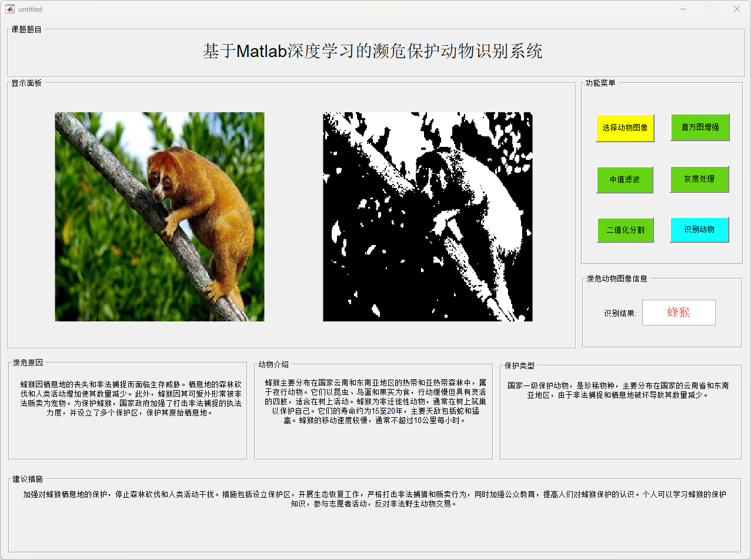Image resolution: width=751 pixels, height=560 pixels.
Task: Minimize the untitled window
Action: [x=683, y=9]
